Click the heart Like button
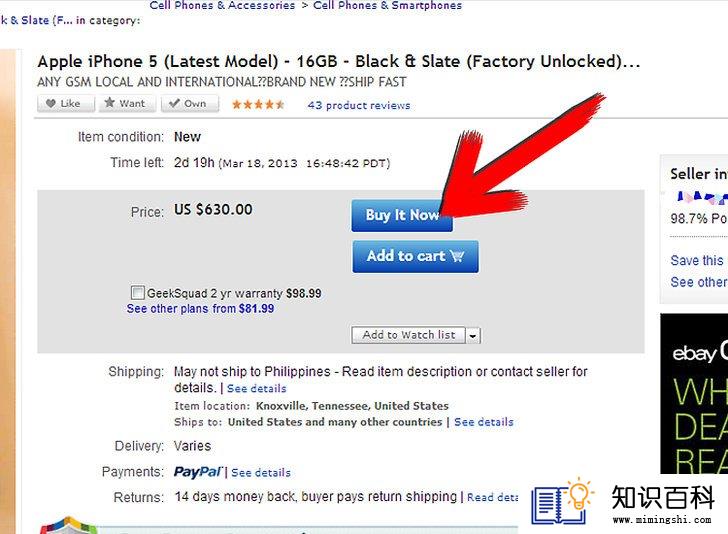728x534 pixels. (x=66, y=104)
